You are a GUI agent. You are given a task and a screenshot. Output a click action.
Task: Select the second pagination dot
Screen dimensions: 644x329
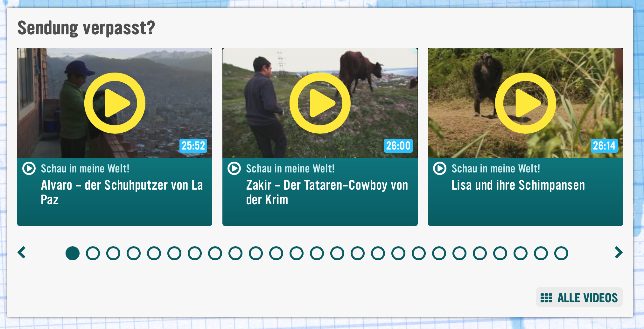click(x=93, y=253)
